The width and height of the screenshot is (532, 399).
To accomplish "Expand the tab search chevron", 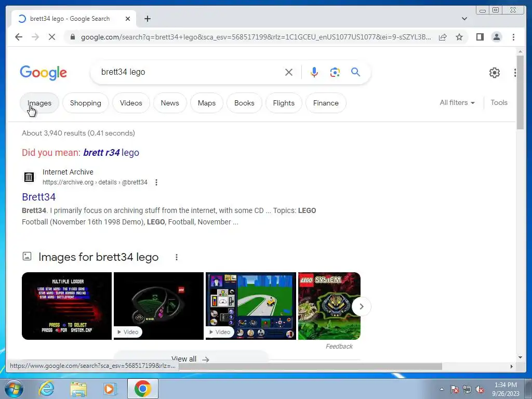I will tap(464, 19).
